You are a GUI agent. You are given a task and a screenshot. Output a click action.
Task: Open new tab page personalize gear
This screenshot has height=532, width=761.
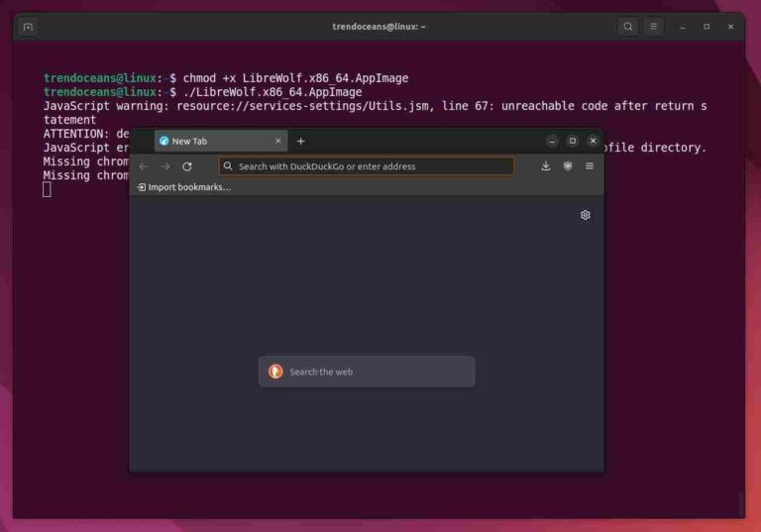(x=585, y=215)
